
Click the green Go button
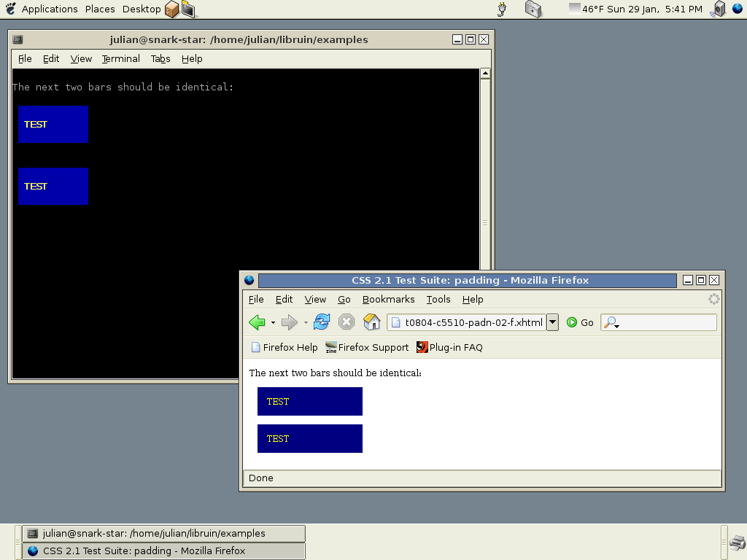[580, 322]
